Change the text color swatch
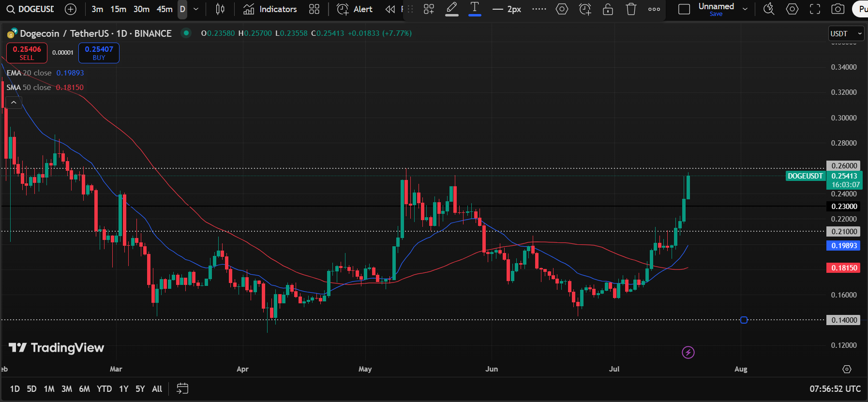 pos(475,9)
